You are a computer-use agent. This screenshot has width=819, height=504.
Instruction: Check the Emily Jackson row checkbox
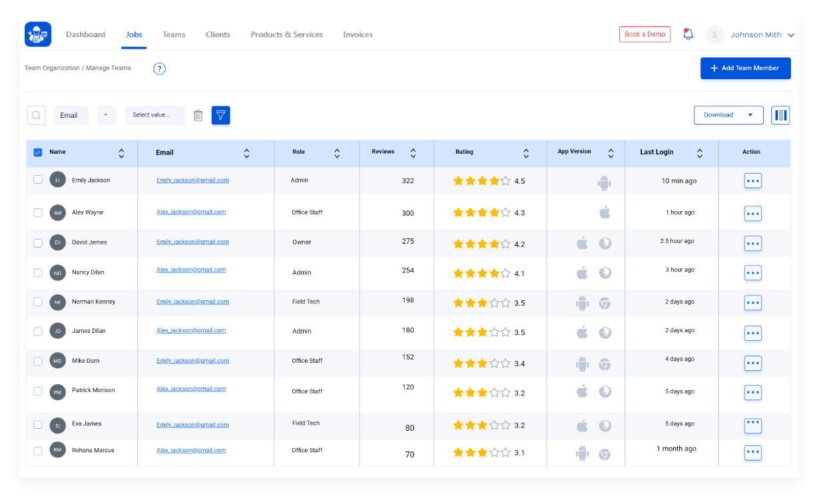tap(38, 180)
